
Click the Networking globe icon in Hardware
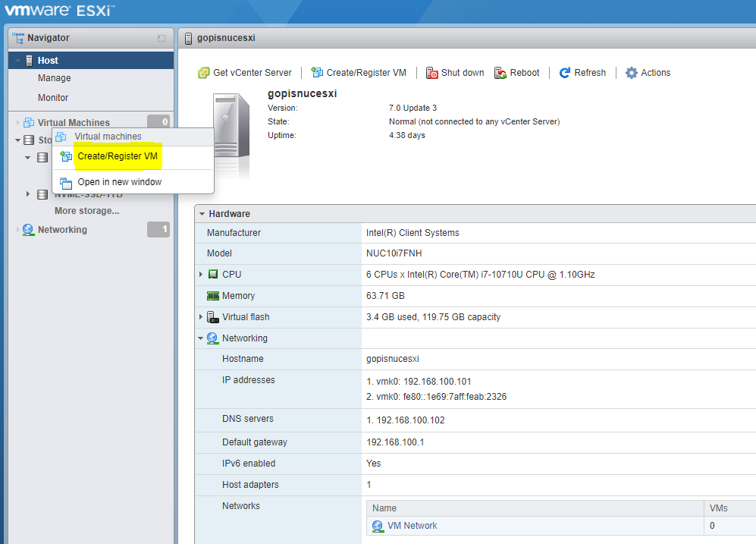pos(212,338)
